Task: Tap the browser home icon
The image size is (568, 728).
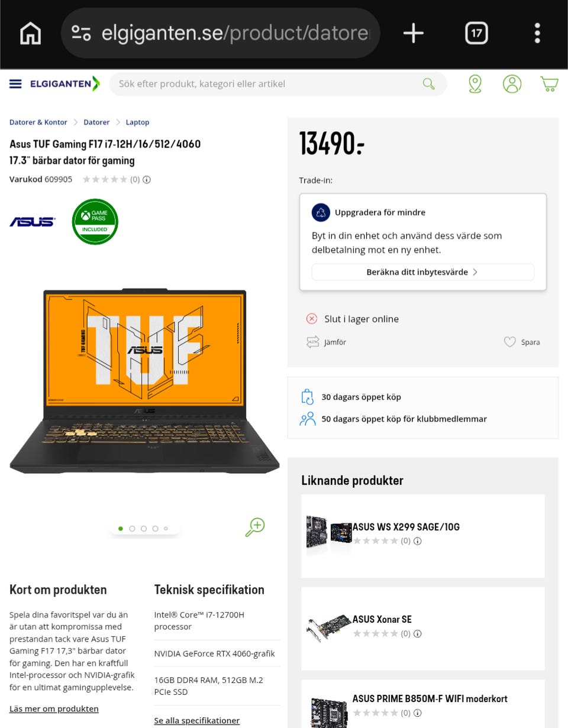Action: tap(31, 33)
